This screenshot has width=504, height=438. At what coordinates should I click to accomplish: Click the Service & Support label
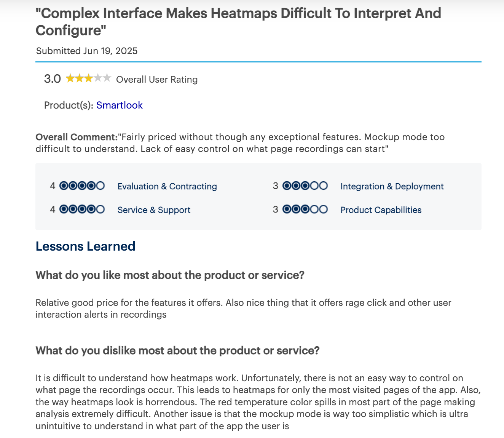[154, 210]
